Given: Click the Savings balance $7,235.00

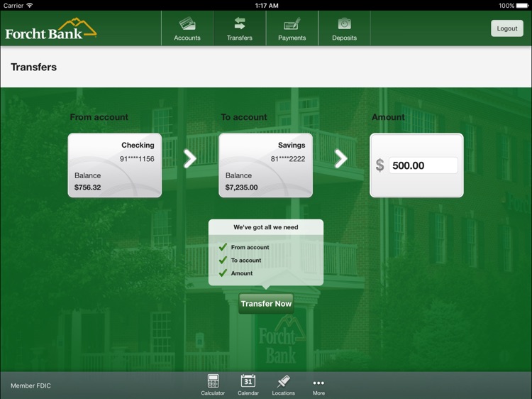Looking at the screenshot, I should coord(242,187).
